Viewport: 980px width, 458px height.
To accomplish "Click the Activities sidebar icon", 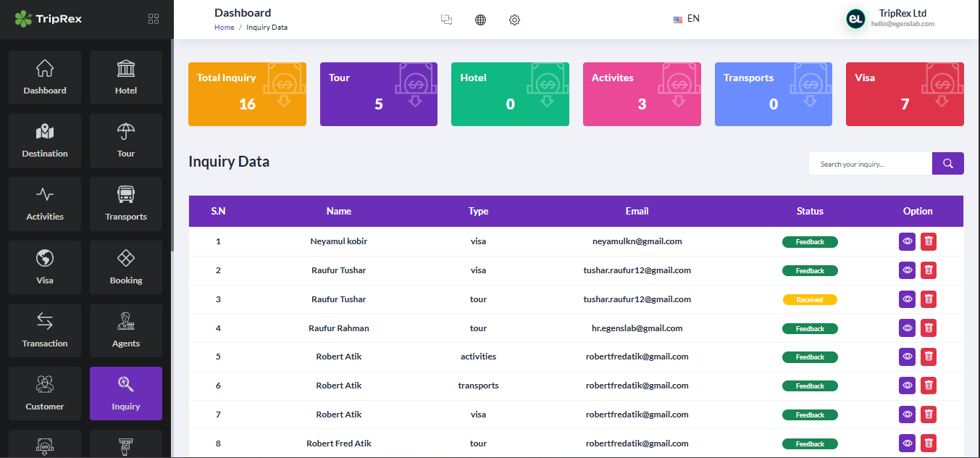I will [x=44, y=204].
